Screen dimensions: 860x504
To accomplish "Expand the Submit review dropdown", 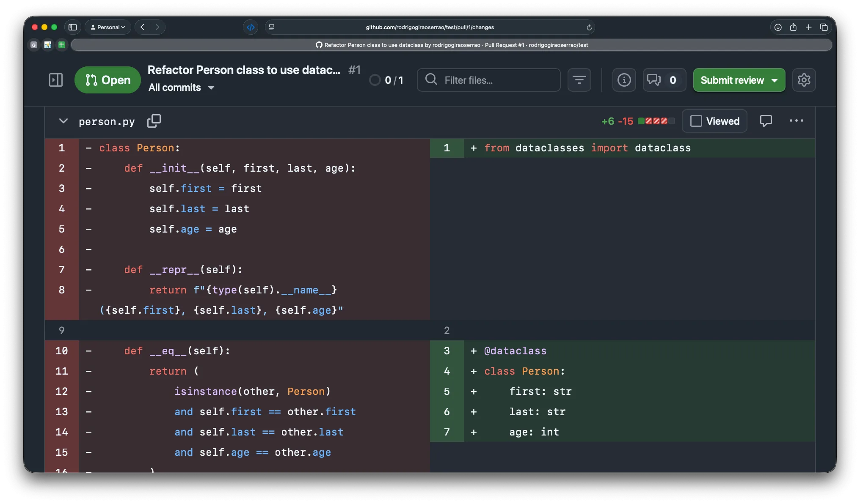I will pos(775,80).
